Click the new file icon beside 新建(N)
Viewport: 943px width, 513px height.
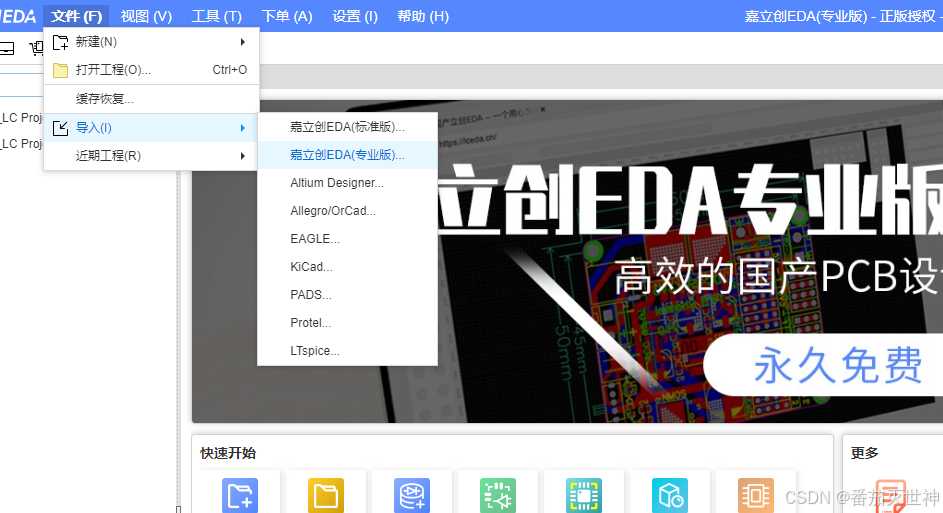point(60,42)
